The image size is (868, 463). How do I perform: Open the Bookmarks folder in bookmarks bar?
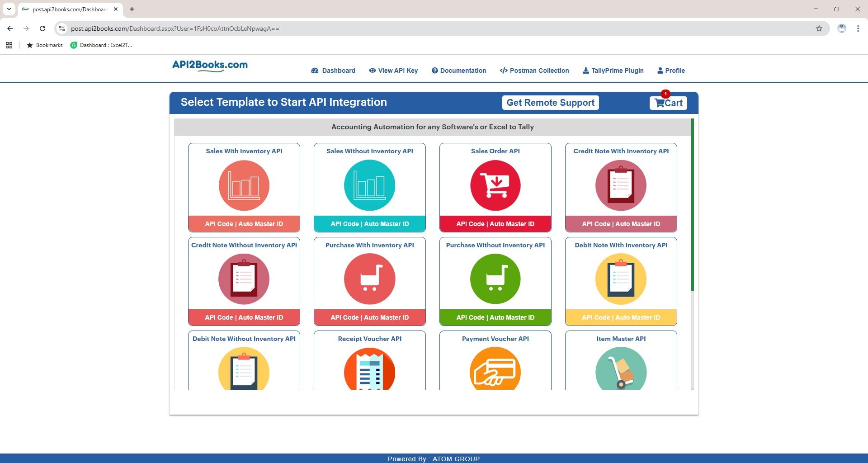coord(45,45)
